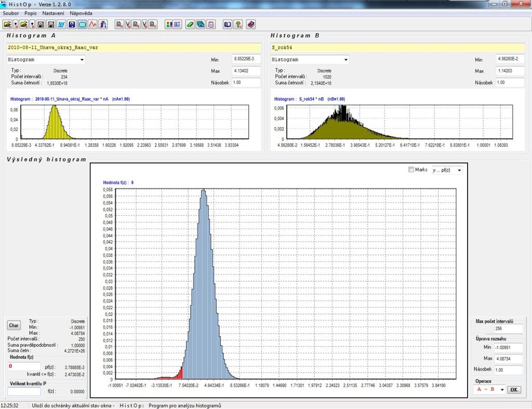Click the Velikost kvantilu P input field
The height and width of the screenshot is (409, 532).
(x=24, y=391)
